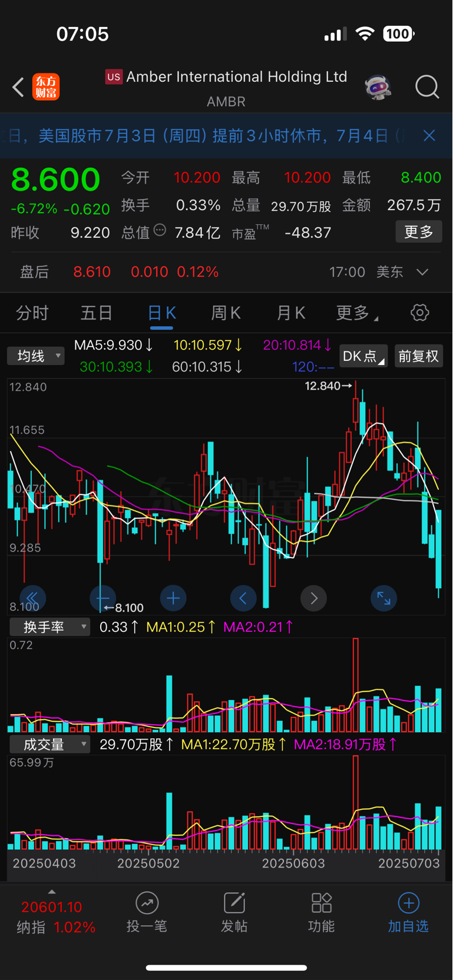Tap the 投一笔 icon
Viewport: 453px width, 980px height.
(x=147, y=903)
